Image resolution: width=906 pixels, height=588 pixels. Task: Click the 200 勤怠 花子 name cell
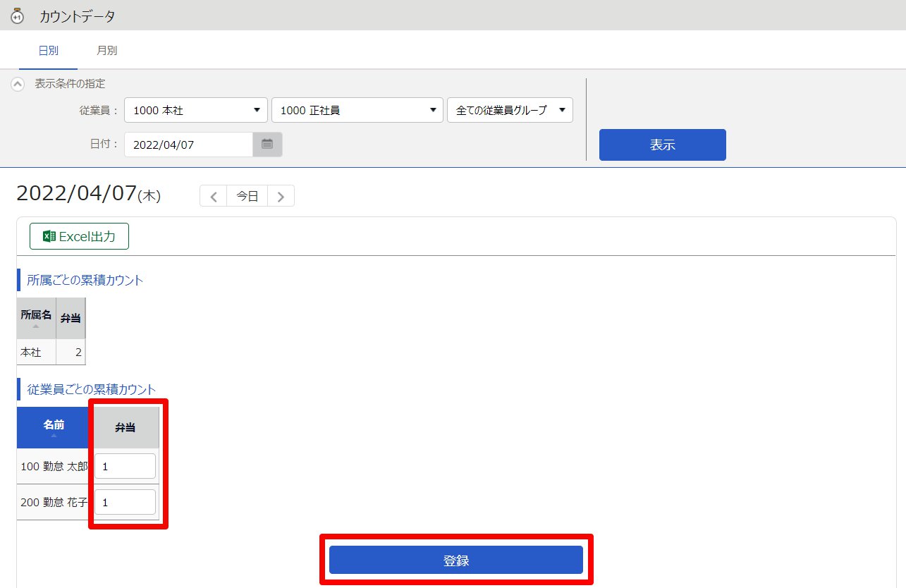click(54, 502)
